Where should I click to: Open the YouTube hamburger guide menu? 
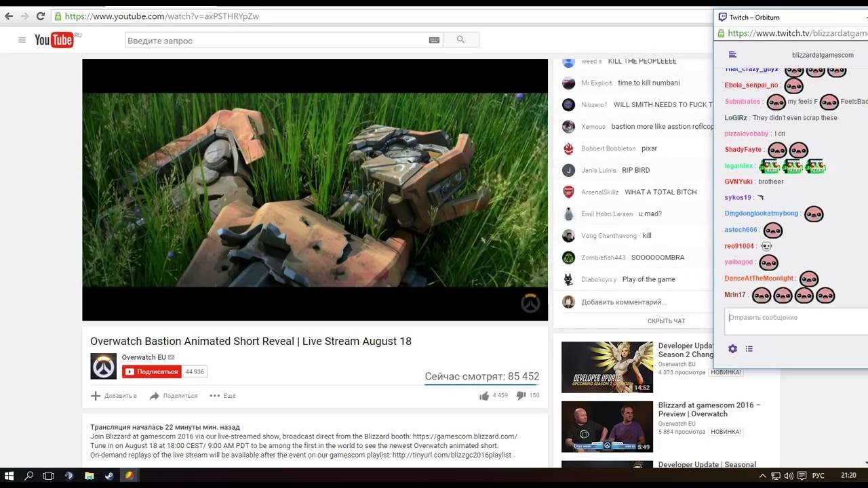[22, 40]
